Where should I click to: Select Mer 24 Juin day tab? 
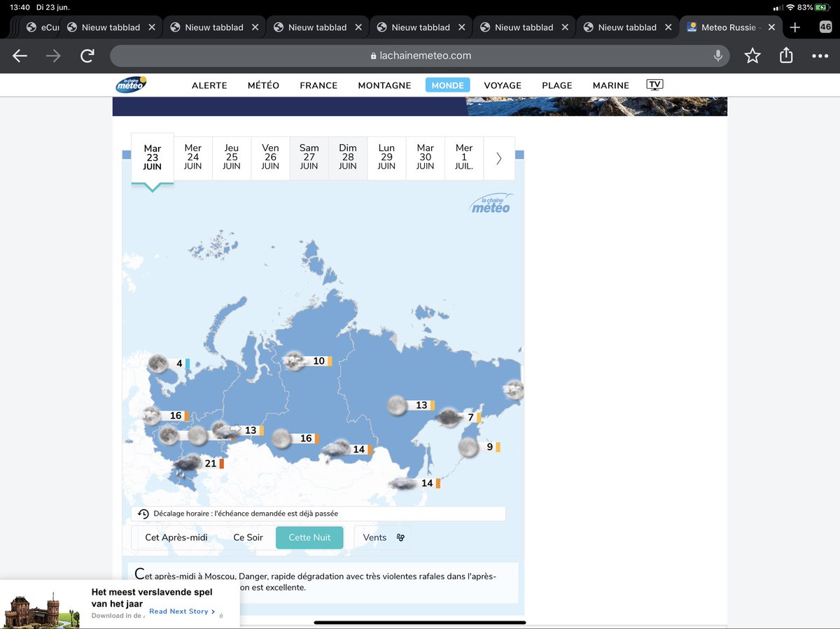click(193, 157)
